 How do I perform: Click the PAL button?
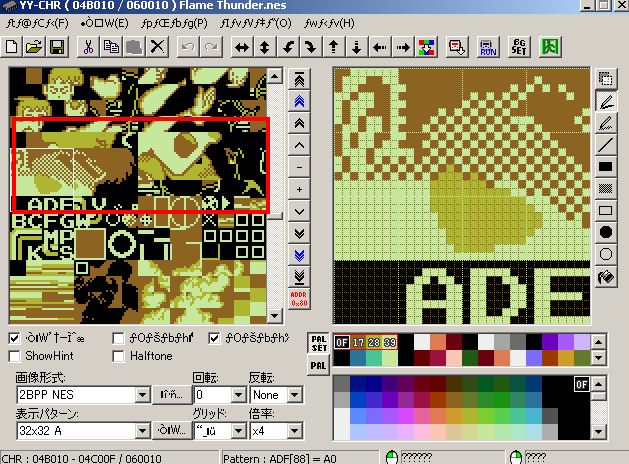[x=319, y=366]
